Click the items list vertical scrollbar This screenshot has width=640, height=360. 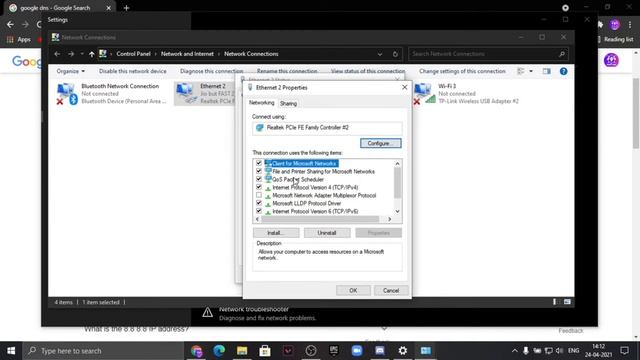(x=397, y=182)
